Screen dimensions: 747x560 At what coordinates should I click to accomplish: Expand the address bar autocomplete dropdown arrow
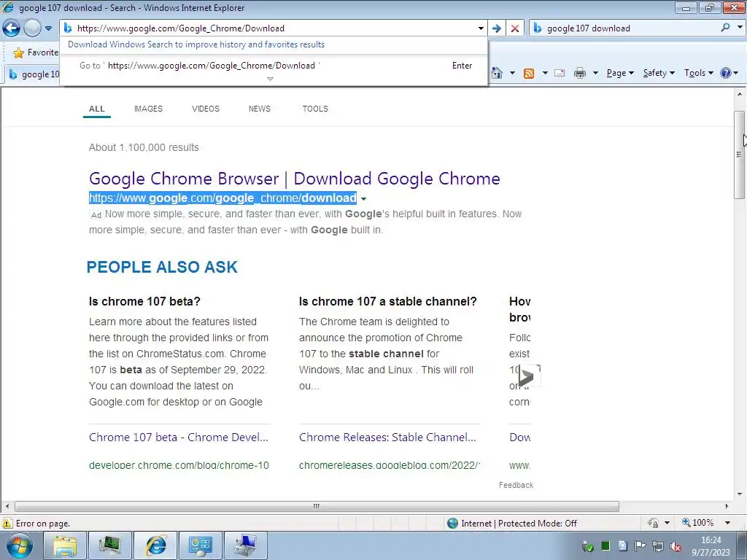[481, 28]
